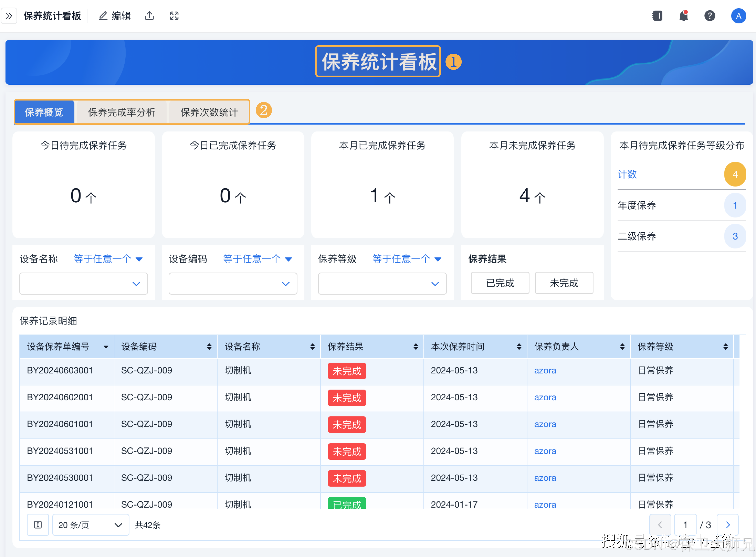Click the 今日待完成保养任务 card
Viewport: 756px width, 557px height.
[84, 185]
